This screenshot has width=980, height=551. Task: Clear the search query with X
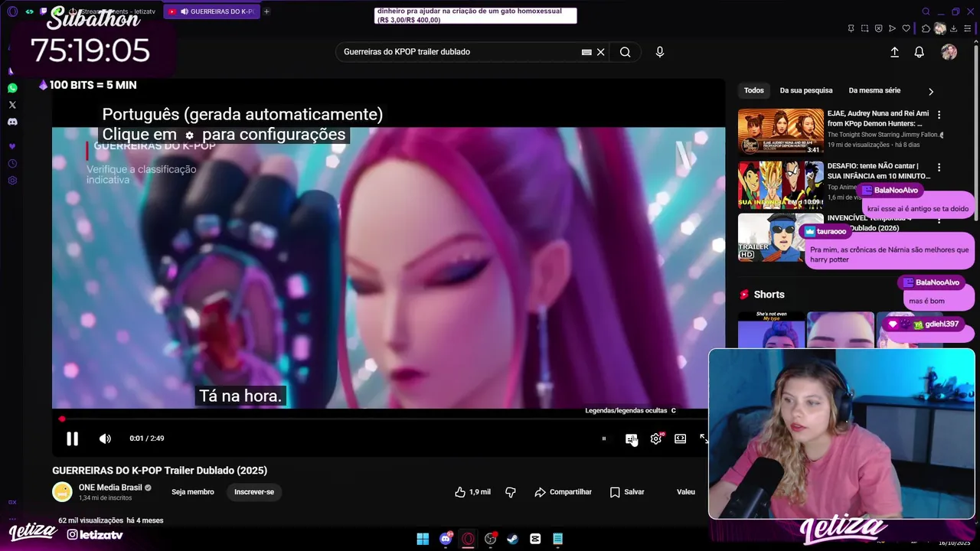(x=601, y=52)
